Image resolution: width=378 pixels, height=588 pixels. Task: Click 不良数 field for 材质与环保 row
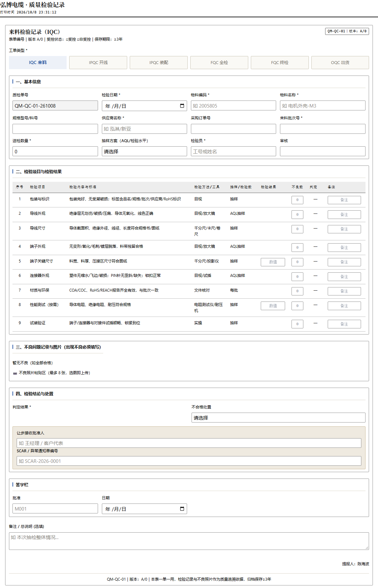pyautogui.click(x=297, y=291)
